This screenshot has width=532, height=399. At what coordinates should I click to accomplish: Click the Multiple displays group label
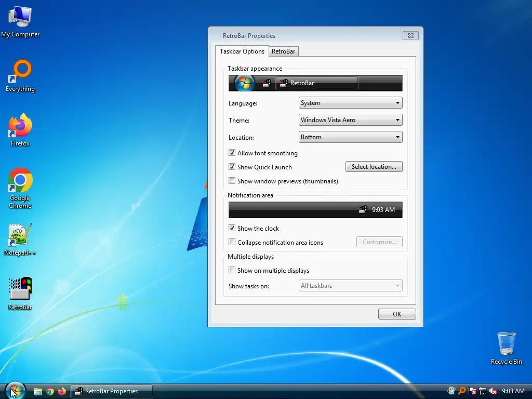point(251,257)
